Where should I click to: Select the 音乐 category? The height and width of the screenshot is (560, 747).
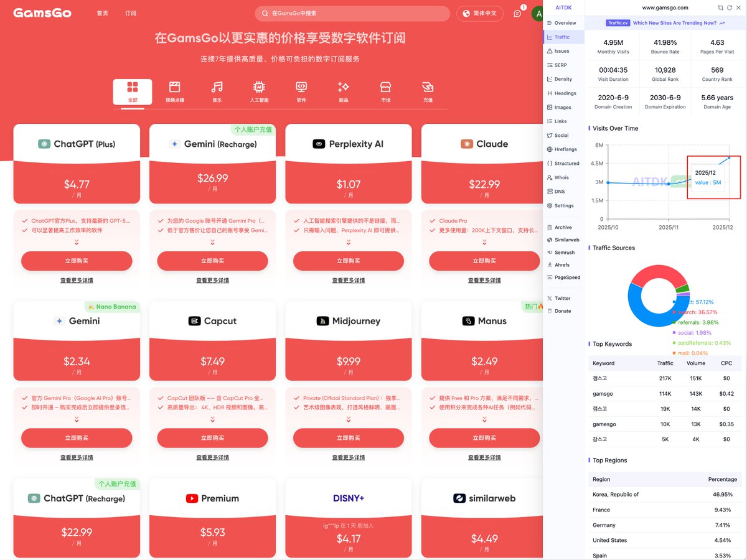pyautogui.click(x=217, y=91)
